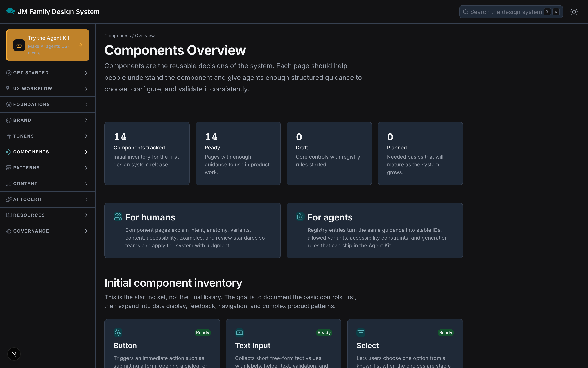The width and height of the screenshot is (588, 368).
Task: Open the GOVERNANCE menu item
Action: tap(48, 231)
